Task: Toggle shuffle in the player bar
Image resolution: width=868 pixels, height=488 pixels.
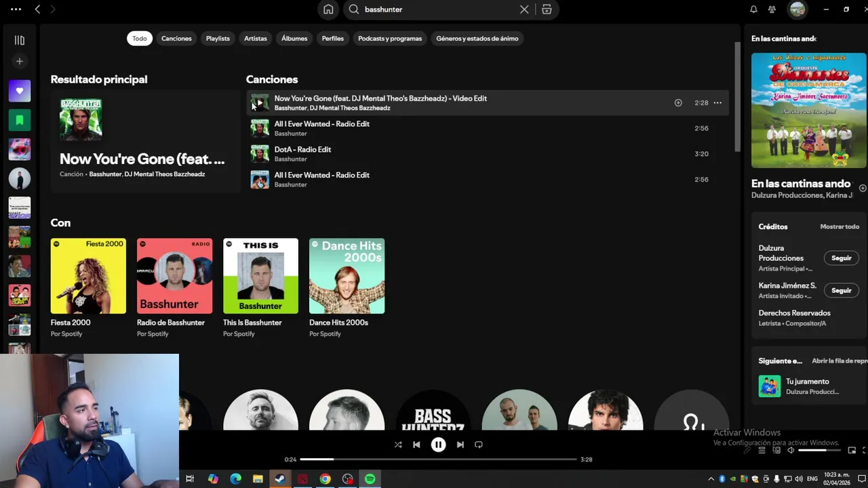Action: coord(398,445)
